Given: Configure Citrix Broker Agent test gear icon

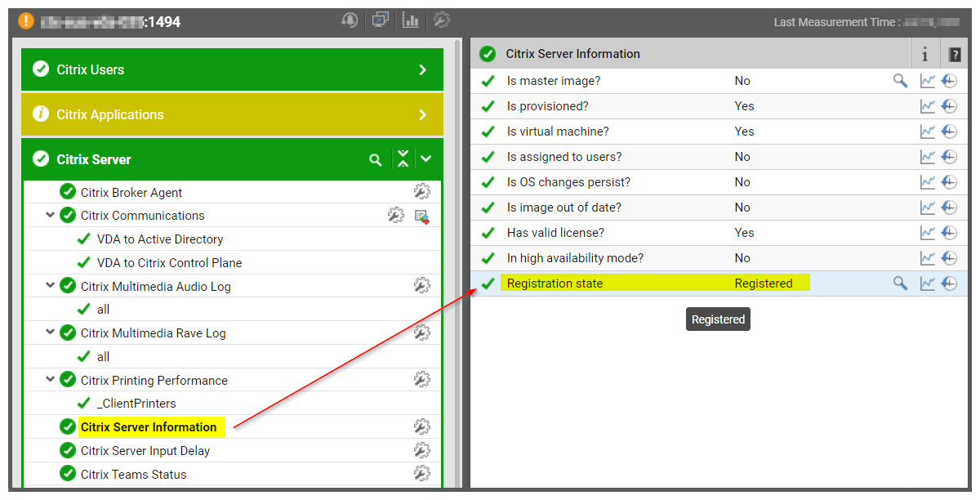Looking at the screenshot, I should pyautogui.click(x=421, y=192).
